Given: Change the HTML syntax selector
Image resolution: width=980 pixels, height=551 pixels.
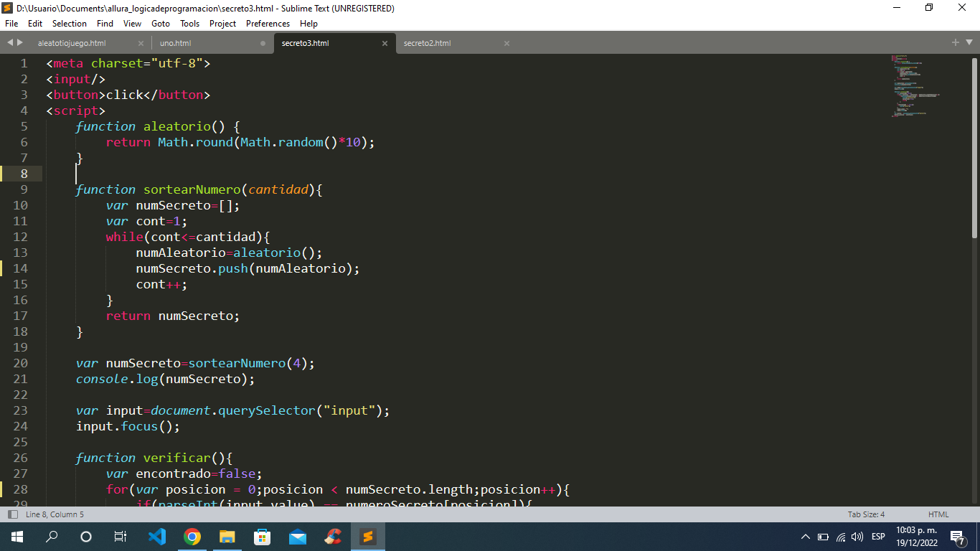Looking at the screenshot, I should (938, 514).
